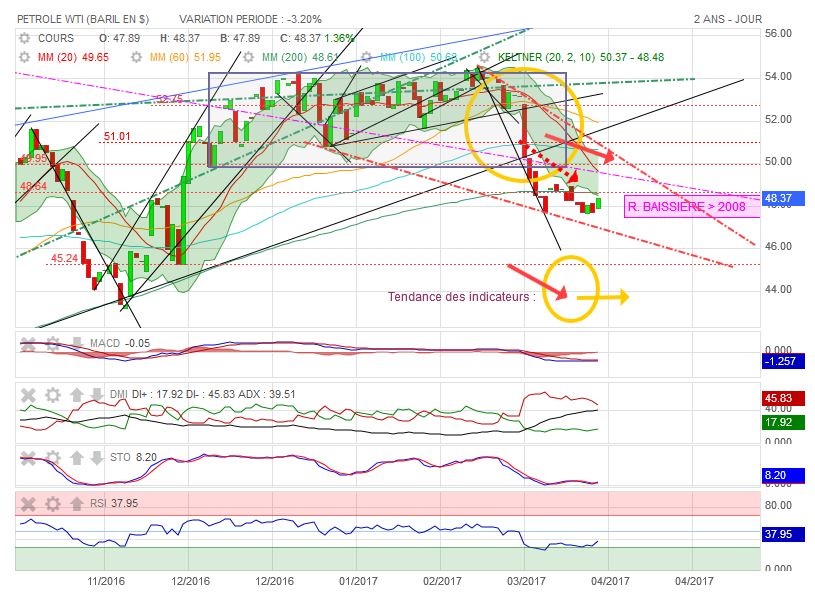Move the RSI panel up
815x598 pixels.
coord(77,503)
